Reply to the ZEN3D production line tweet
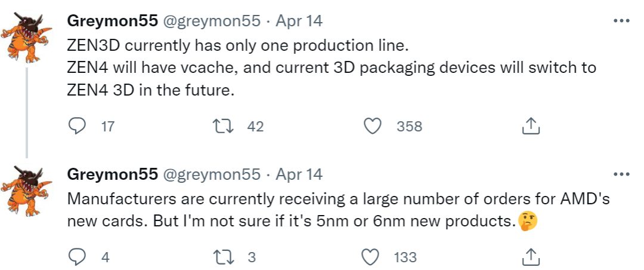Image resolution: width=644 pixels, height=270 pixels. click(x=78, y=126)
